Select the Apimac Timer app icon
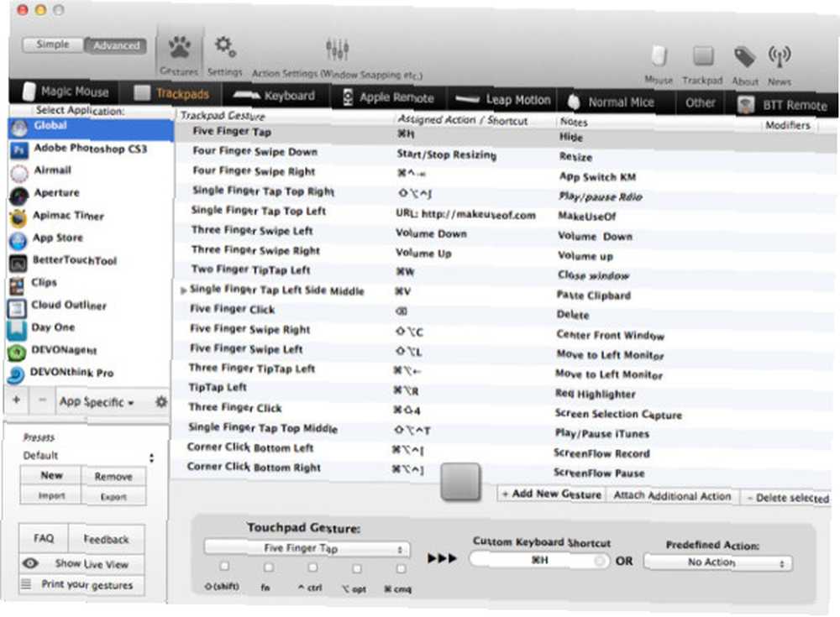The image size is (840, 617). 18,218
